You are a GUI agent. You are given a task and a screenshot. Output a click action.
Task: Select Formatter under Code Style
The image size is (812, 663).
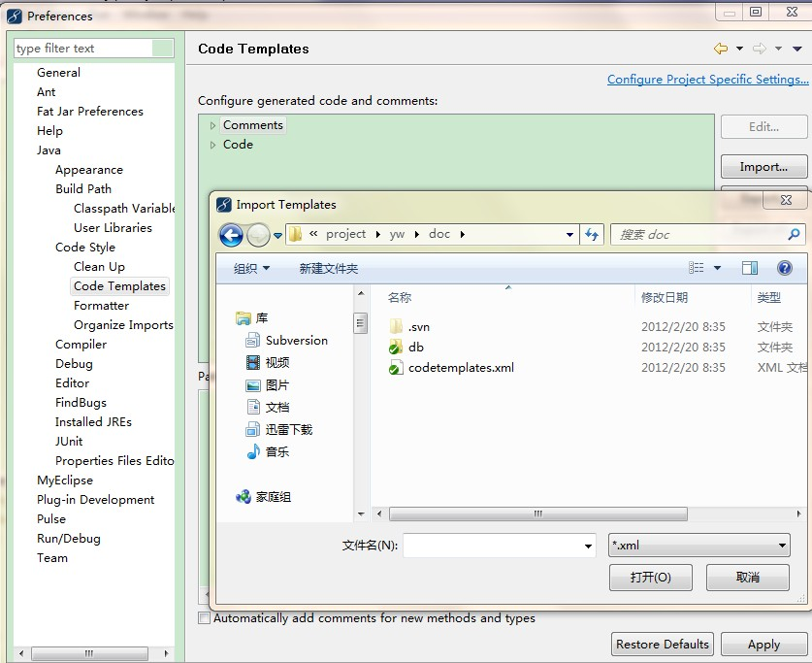tap(102, 306)
